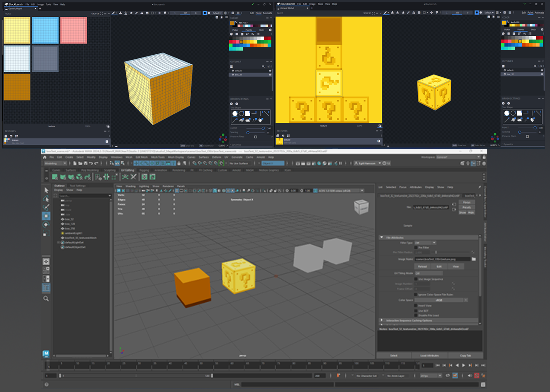This screenshot has height=392, width=550.
Task: Hide the box_32 element in the Outliner
Action: coord(270,75)
